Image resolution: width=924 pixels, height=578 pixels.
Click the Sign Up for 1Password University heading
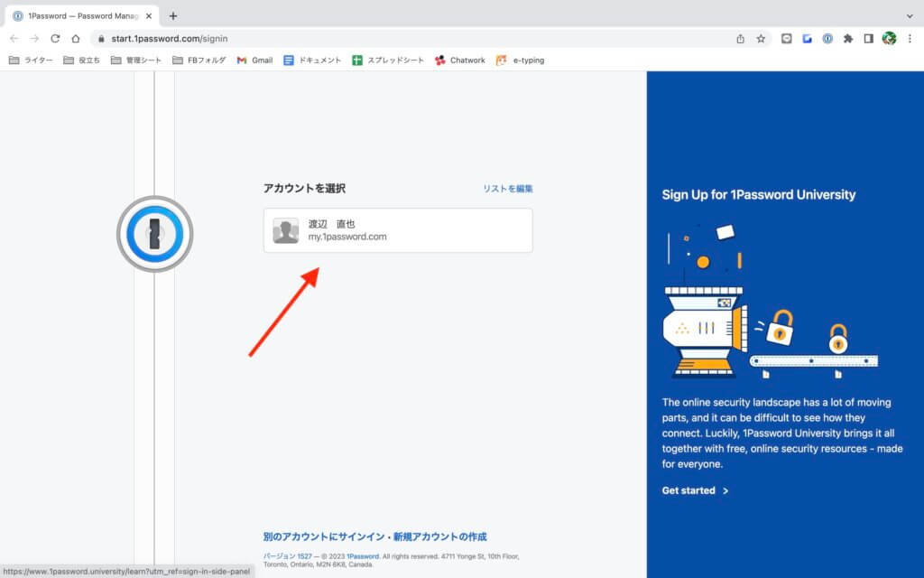tap(758, 195)
